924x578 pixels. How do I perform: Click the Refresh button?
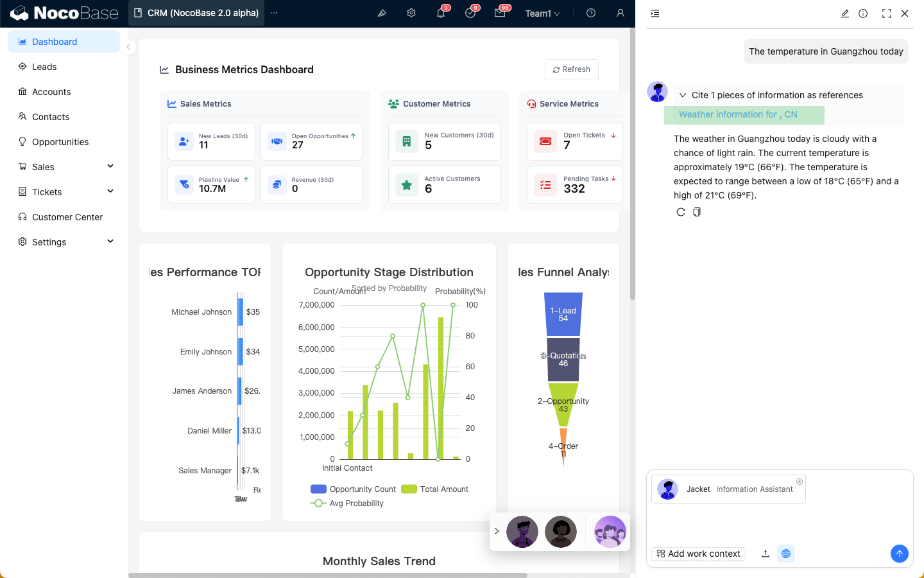coord(571,69)
